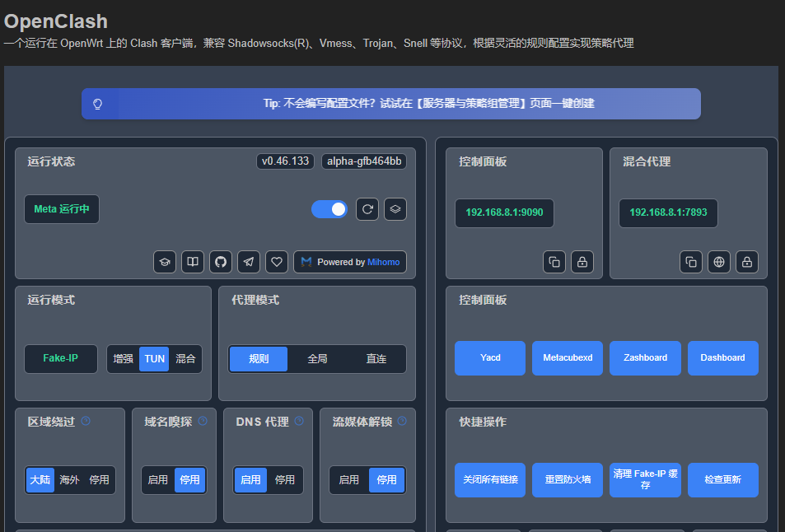Click 重置防火墙 quick action
The width and height of the screenshot is (785, 532).
pos(568,480)
